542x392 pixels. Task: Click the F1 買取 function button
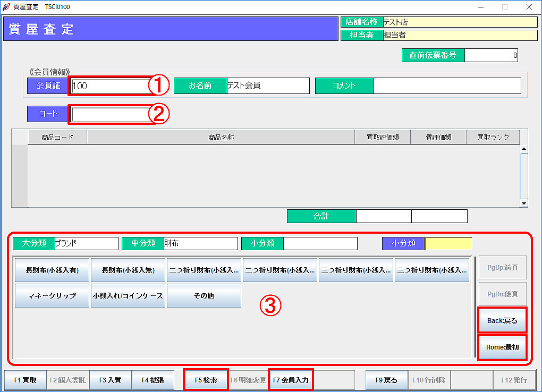[26, 380]
